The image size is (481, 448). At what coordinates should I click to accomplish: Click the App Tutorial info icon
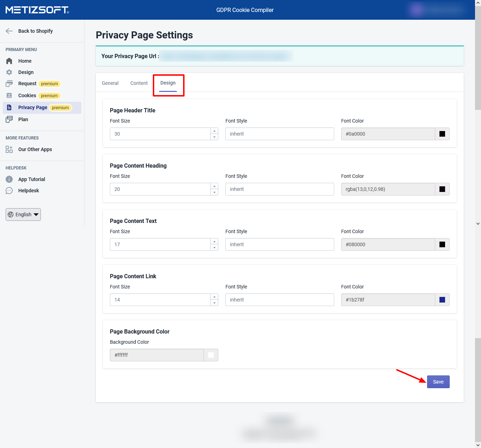pyautogui.click(x=9, y=179)
